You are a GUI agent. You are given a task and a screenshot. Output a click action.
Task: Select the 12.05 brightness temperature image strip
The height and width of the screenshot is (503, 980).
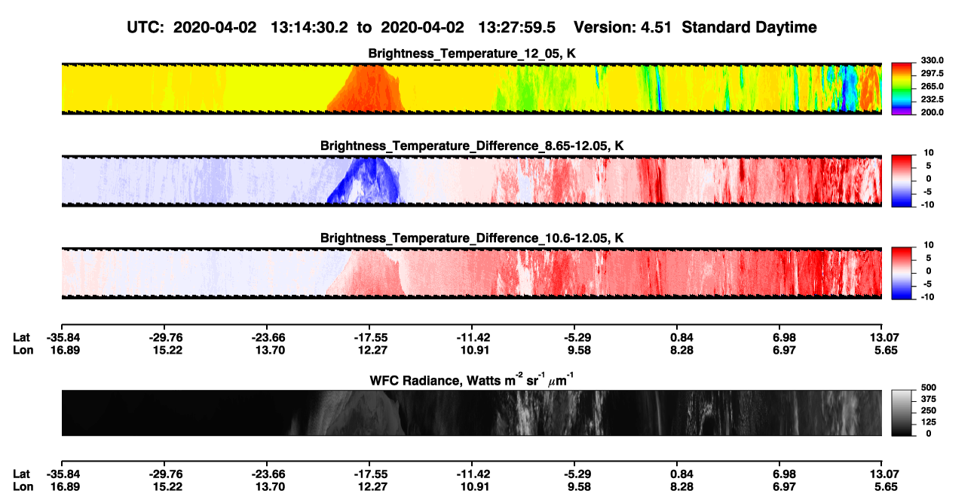point(471,88)
